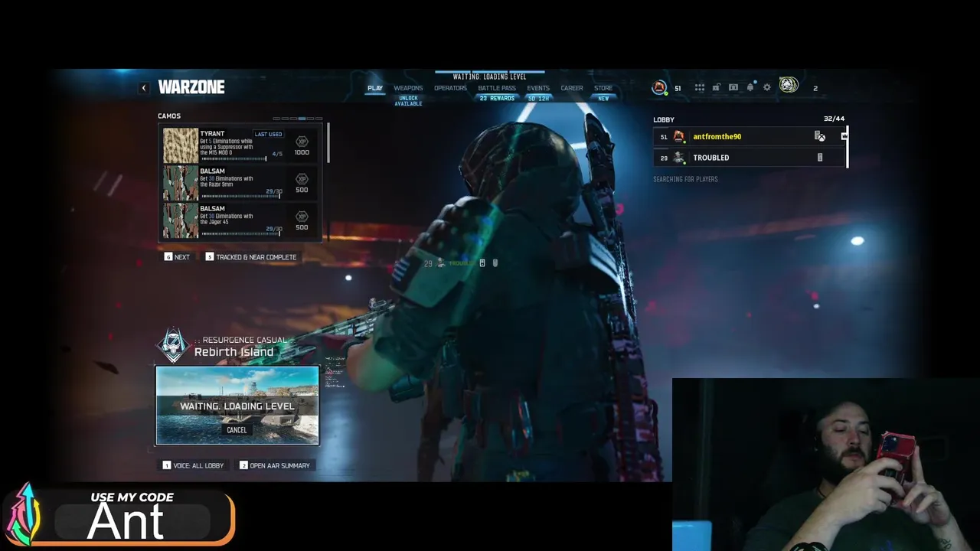Click the 32/44 lobby player count
The height and width of the screenshot is (551, 980).
click(x=834, y=119)
